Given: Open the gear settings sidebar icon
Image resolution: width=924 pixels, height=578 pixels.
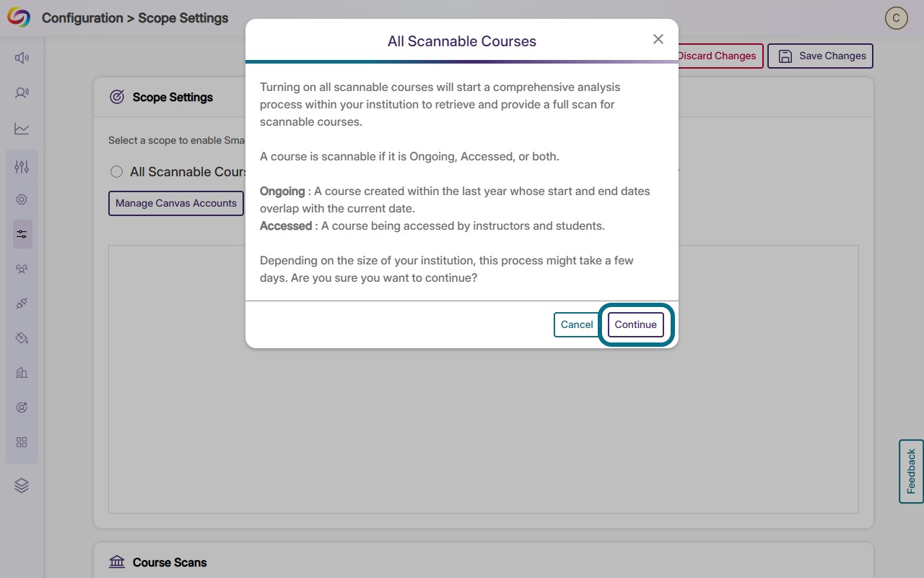Looking at the screenshot, I should click(22, 199).
